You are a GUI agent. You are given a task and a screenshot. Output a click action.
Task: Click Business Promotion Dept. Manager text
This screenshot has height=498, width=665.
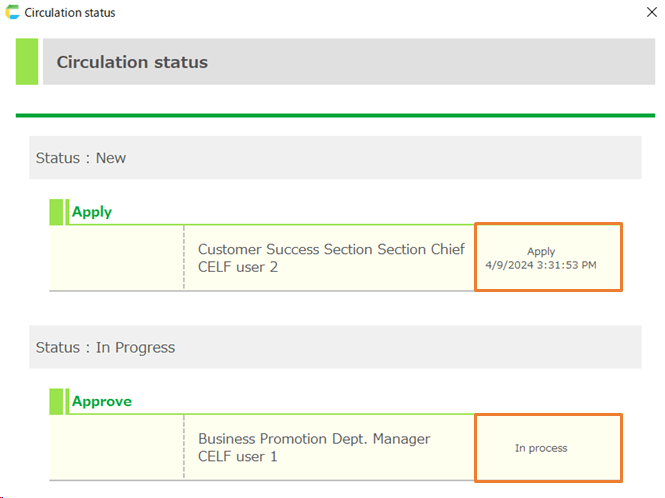(314, 439)
